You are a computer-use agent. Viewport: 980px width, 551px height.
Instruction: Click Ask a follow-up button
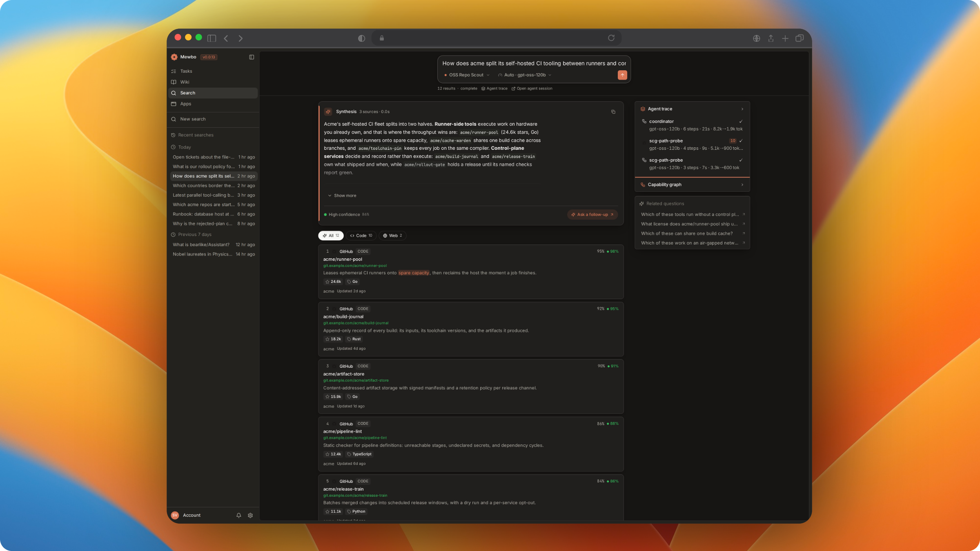[592, 215]
